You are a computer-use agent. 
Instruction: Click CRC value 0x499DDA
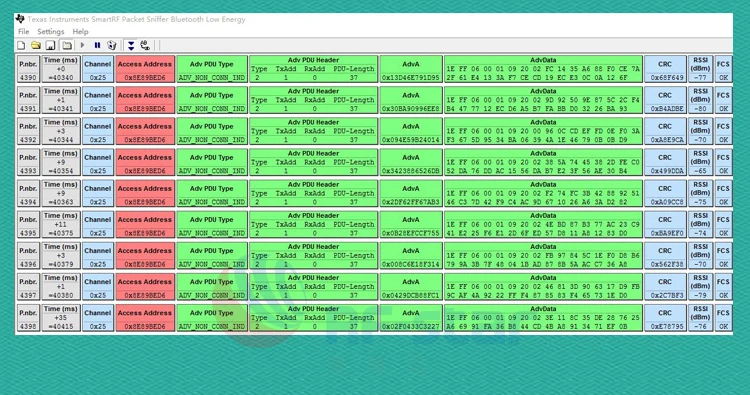click(x=667, y=171)
